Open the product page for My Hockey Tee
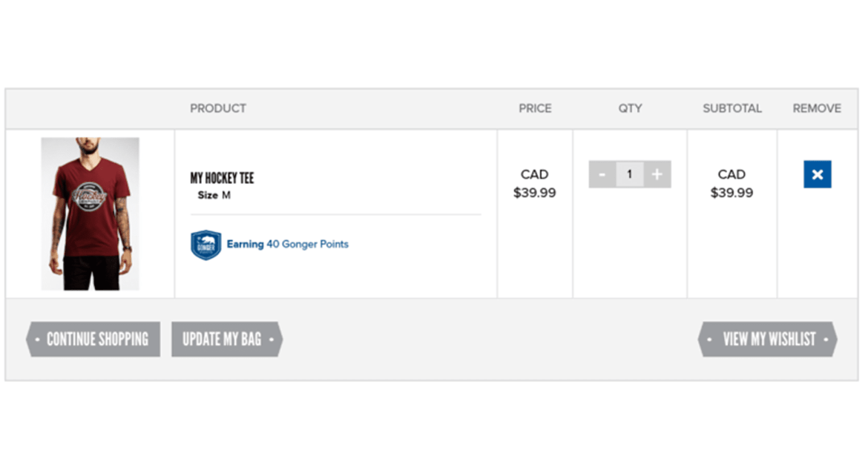Image resolution: width=868 pixels, height=470 pixels. coord(221,178)
